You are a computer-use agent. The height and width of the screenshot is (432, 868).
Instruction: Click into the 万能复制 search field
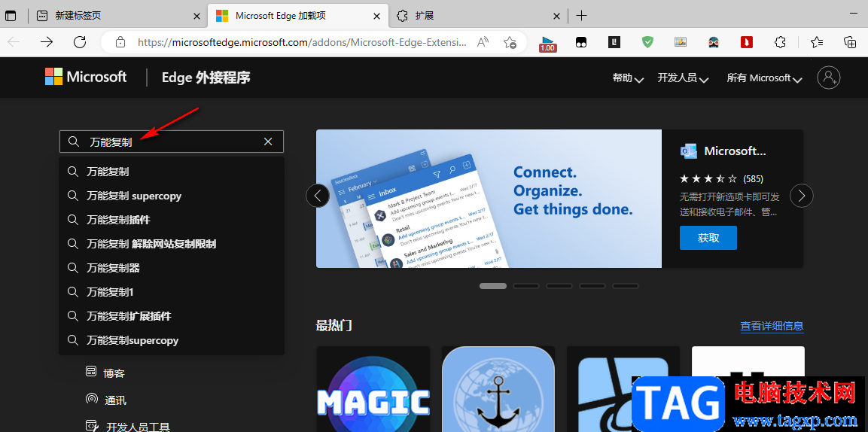coord(172,141)
